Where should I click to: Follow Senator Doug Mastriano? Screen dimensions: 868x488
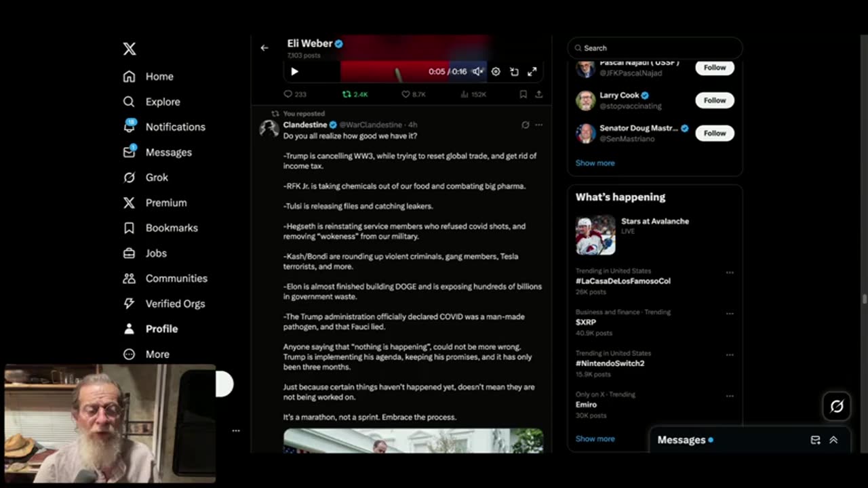(715, 133)
